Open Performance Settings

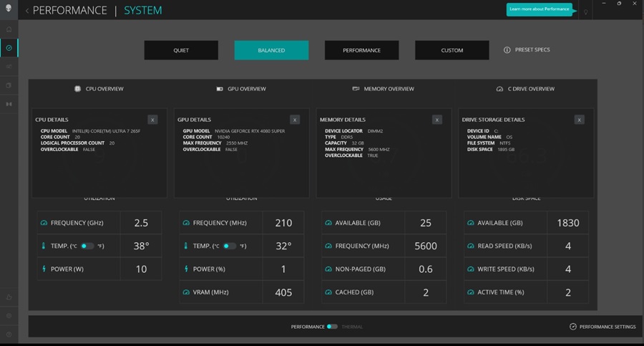(x=602, y=327)
